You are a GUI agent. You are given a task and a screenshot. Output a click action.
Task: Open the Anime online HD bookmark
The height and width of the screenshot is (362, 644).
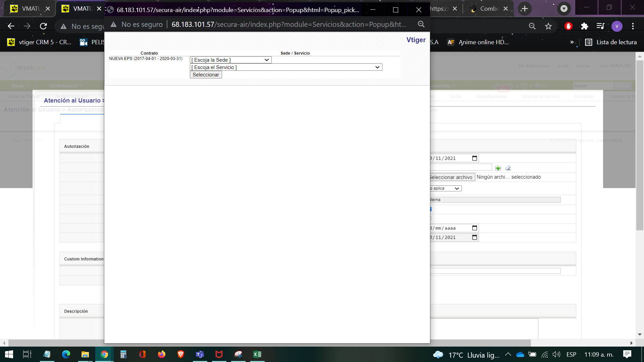point(478,42)
